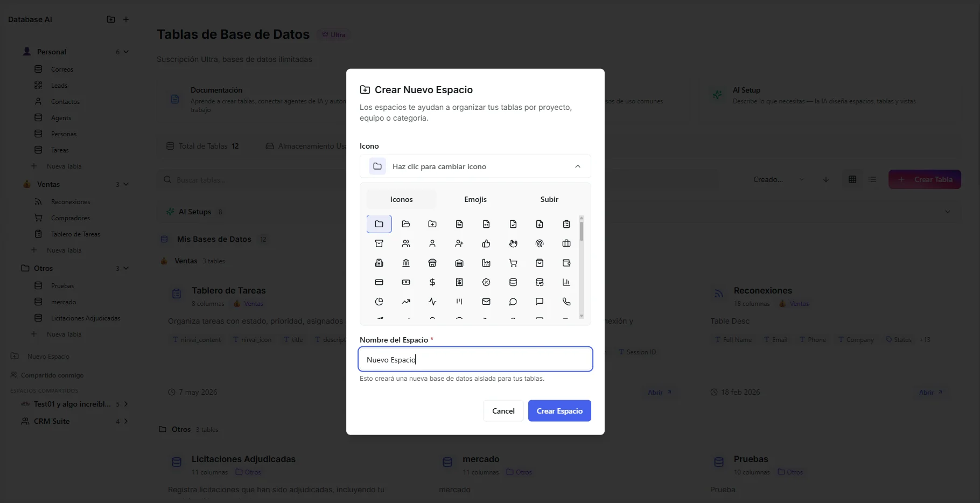Select the phone handset icon
The height and width of the screenshot is (503, 980).
click(566, 302)
